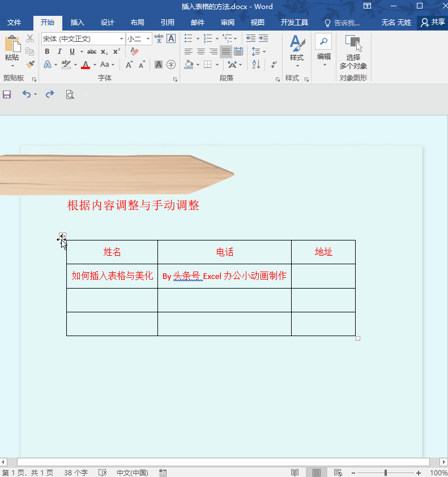
Task: Apply text highlight color
Action: coord(66,65)
